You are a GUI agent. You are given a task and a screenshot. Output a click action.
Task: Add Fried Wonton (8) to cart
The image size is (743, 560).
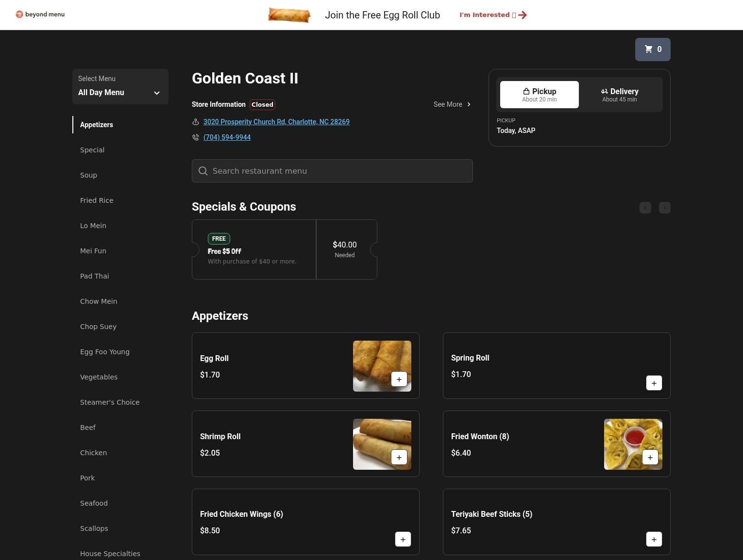pyautogui.click(x=650, y=458)
